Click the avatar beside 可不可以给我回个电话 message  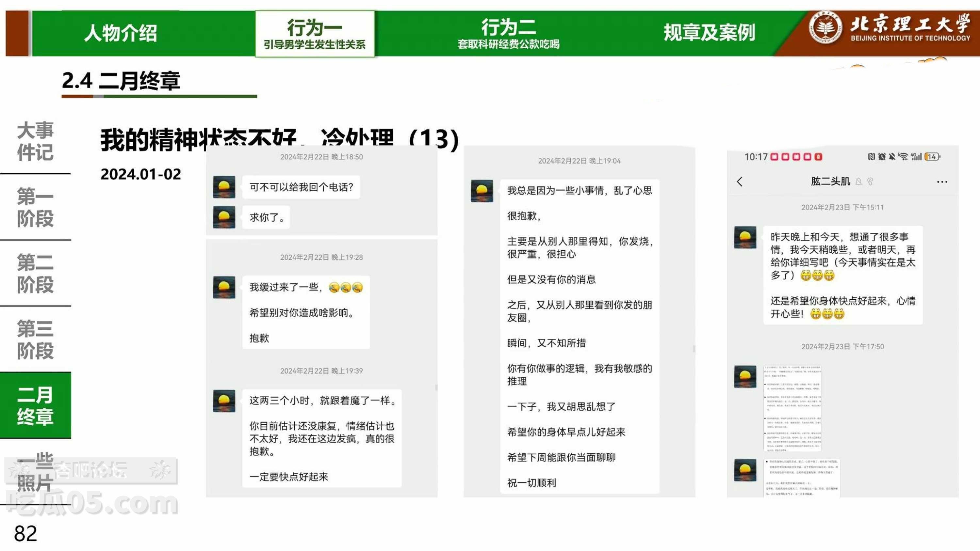point(224,187)
